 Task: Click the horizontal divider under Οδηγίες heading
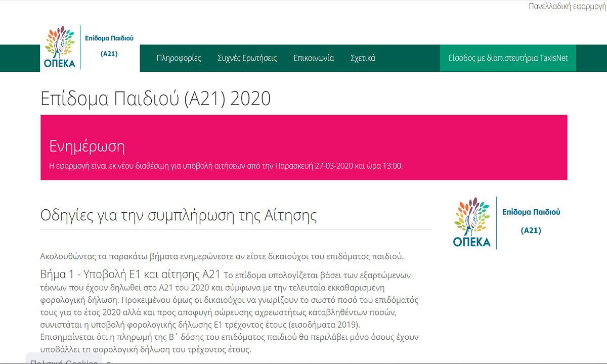(236, 230)
